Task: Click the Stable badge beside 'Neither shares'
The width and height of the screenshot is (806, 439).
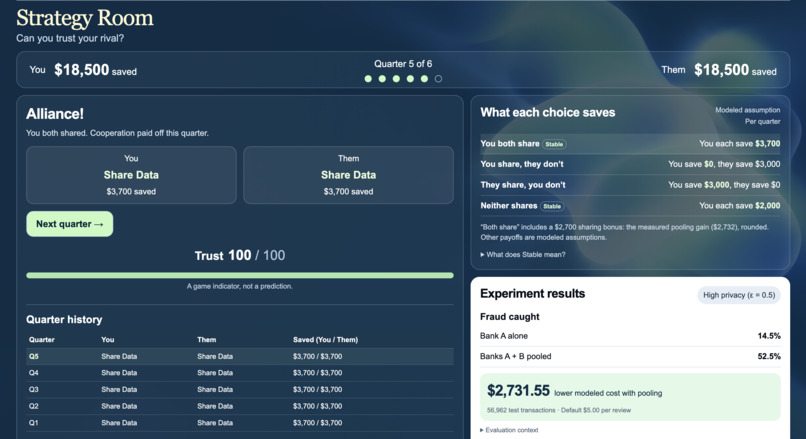Action: pos(552,206)
